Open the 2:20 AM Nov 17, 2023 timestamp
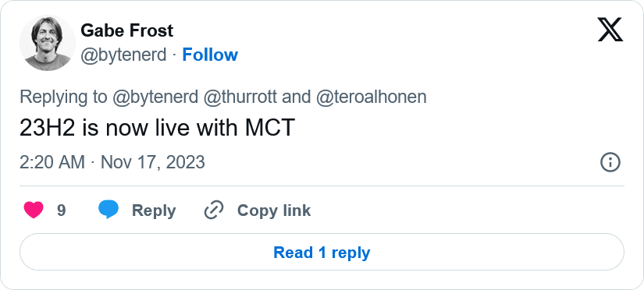The width and height of the screenshot is (644, 290). (112, 162)
